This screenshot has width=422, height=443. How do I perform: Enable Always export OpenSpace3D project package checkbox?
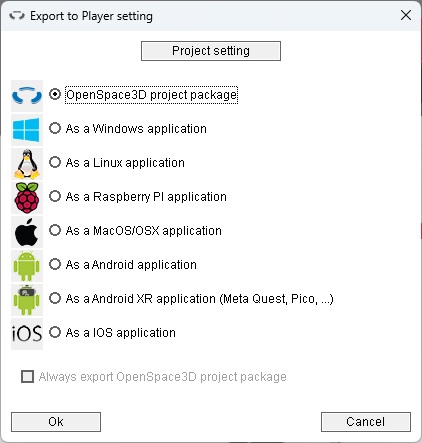[27, 377]
